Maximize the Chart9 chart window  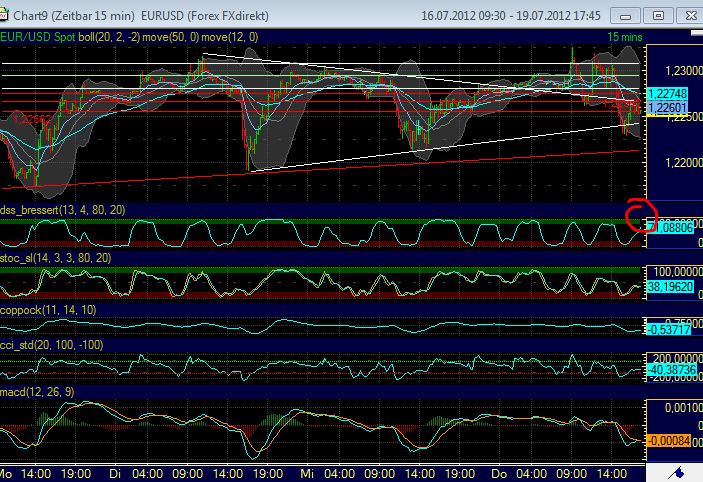pos(658,16)
